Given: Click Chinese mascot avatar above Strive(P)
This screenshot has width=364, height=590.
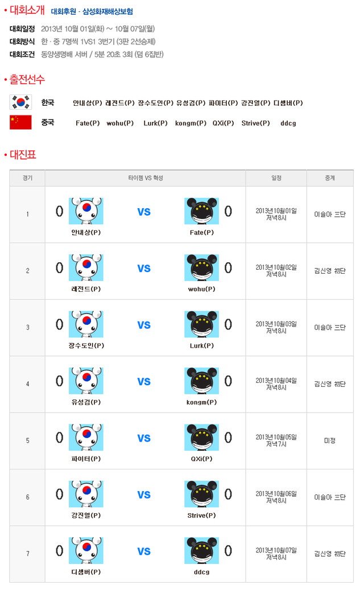Looking at the screenshot, I should pyautogui.click(x=201, y=494).
